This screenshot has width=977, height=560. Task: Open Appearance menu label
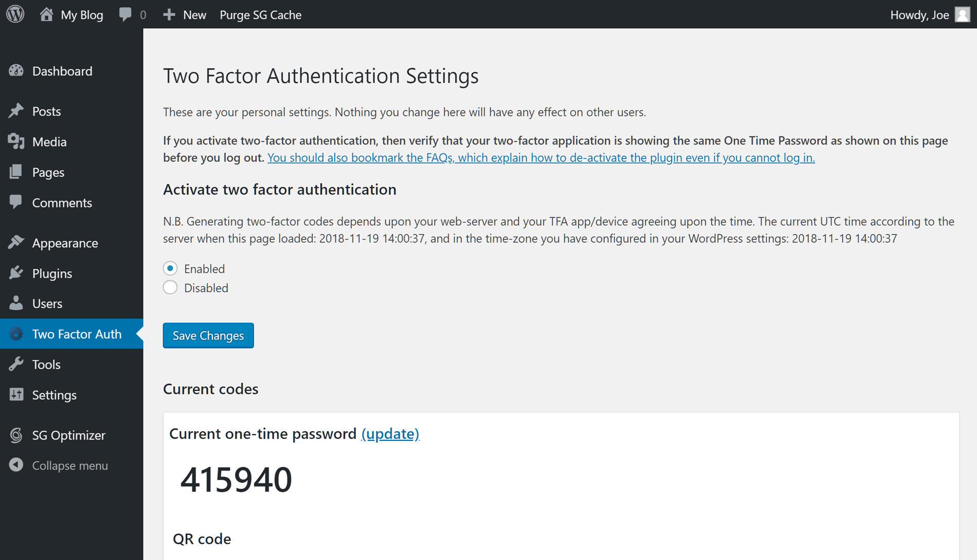[65, 242]
